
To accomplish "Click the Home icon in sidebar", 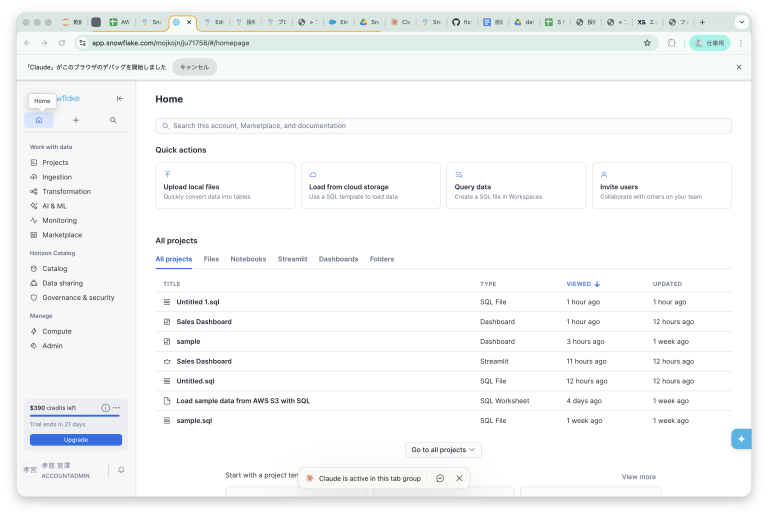I will point(39,120).
